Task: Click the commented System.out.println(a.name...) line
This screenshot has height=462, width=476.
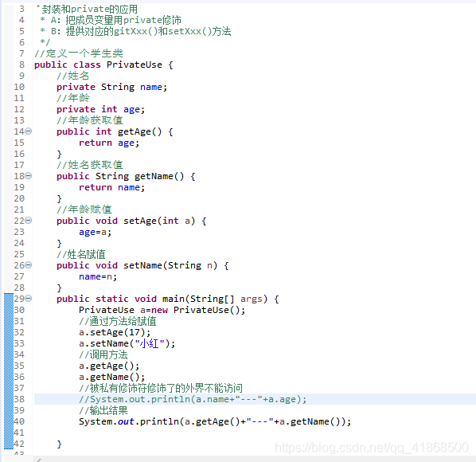Action: tap(193, 399)
